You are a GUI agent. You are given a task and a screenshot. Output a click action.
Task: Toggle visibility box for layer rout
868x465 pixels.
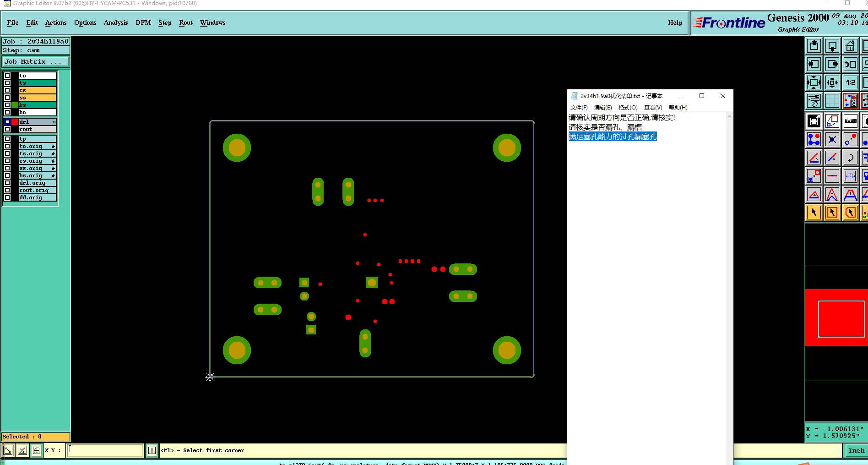[7, 129]
